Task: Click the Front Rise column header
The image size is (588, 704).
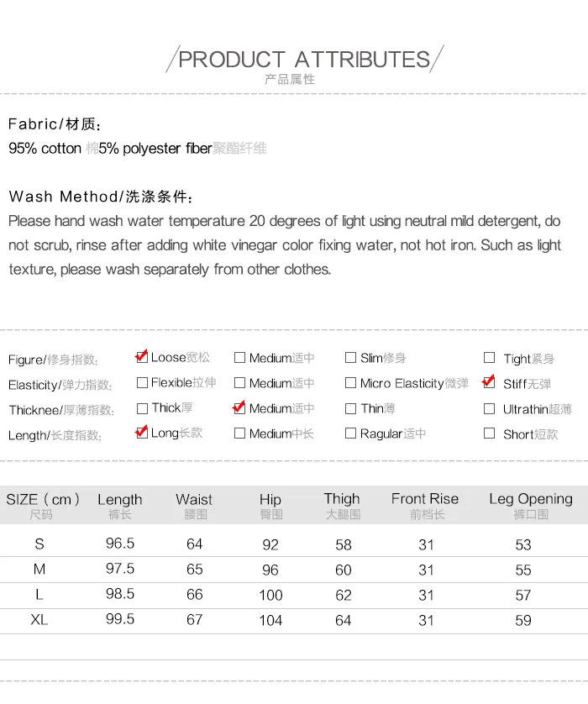Action: [425, 506]
